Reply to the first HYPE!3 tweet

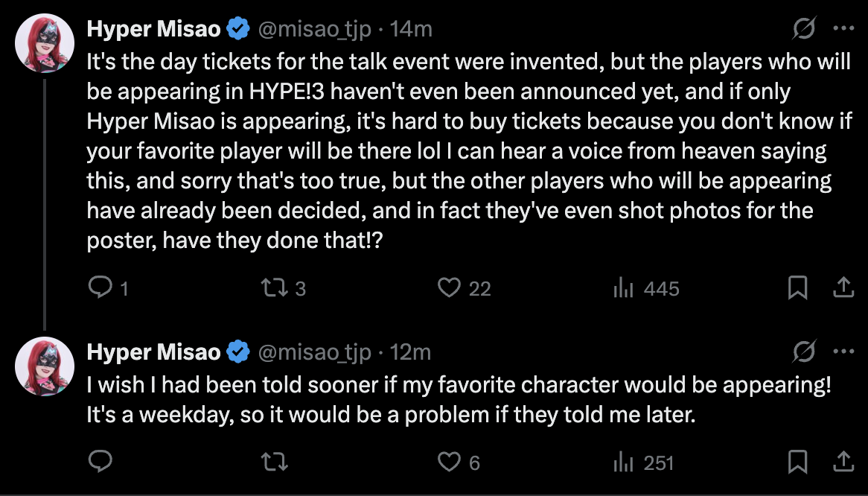point(100,288)
